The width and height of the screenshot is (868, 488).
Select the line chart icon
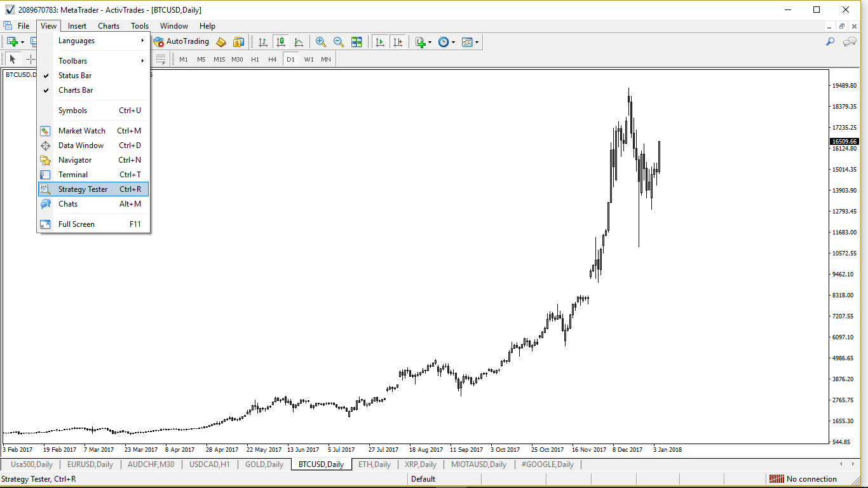[298, 42]
